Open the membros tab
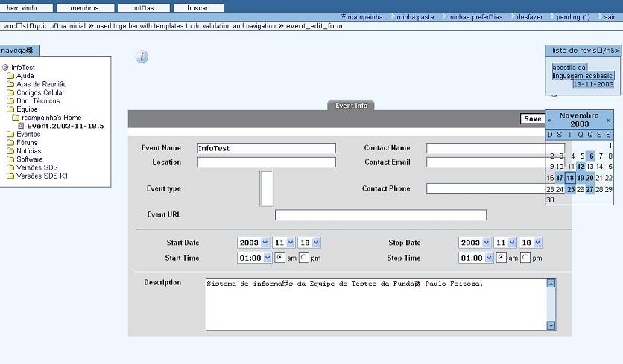The height and width of the screenshot is (364, 623). click(84, 8)
